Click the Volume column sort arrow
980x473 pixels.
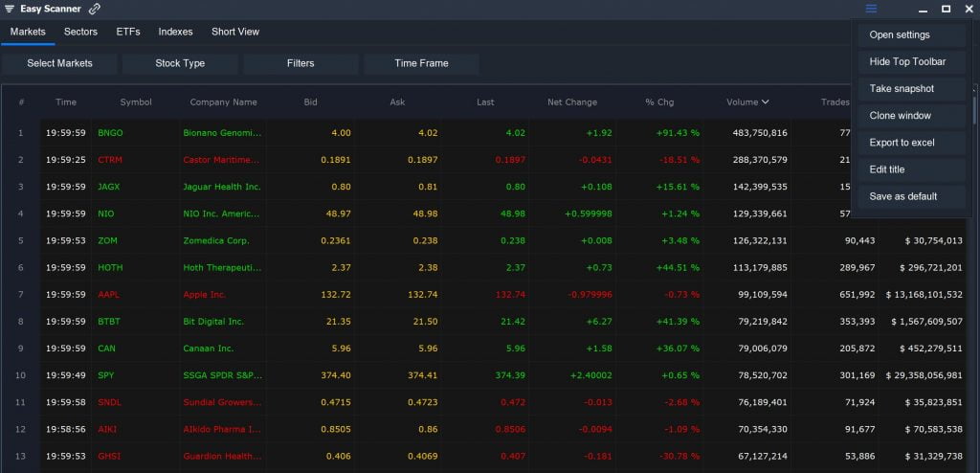pyautogui.click(x=766, y=102)
